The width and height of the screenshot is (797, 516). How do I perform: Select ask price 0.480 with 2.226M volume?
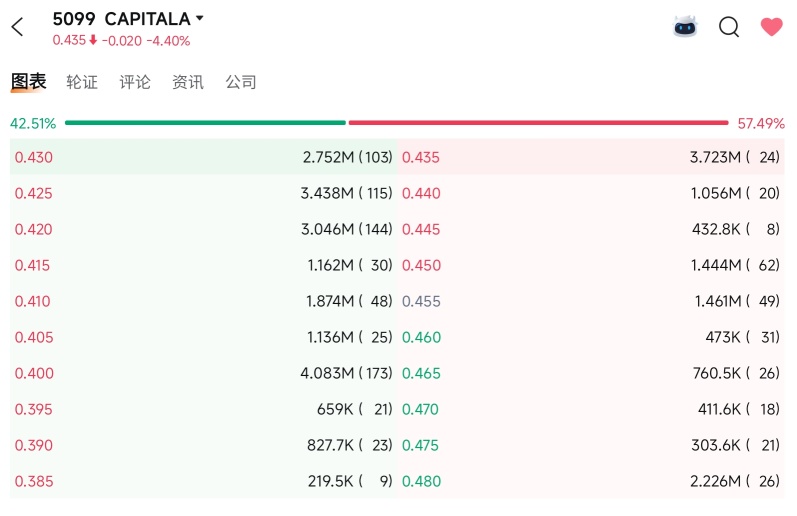(x=591, y=481)
